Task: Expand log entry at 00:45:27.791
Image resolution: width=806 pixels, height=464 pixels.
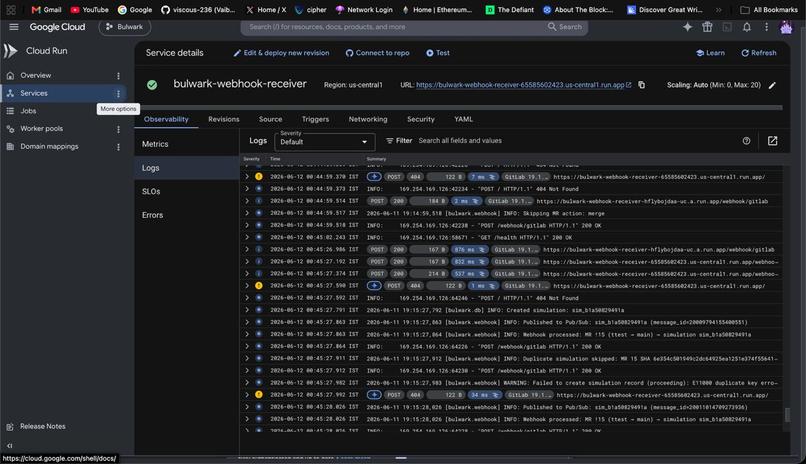Action: click(247, 310)
